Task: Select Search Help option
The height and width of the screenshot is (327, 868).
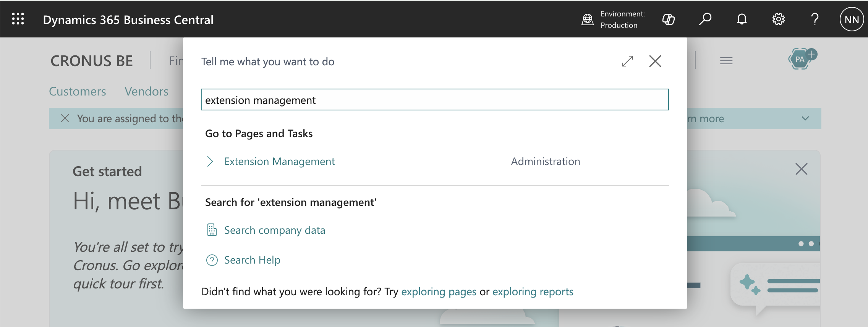Action: pyautogui.click(x=252, y=260)
